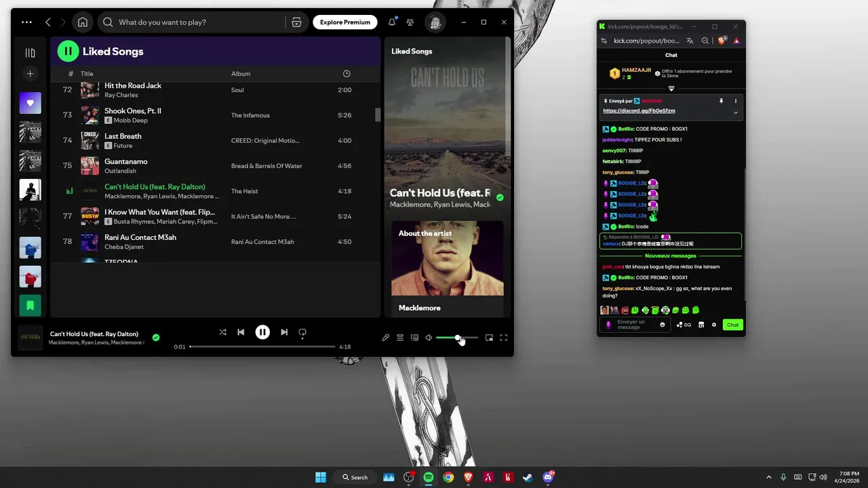
Task: Open Liked Songs heart playlist in sidebar
Action: 30,103
